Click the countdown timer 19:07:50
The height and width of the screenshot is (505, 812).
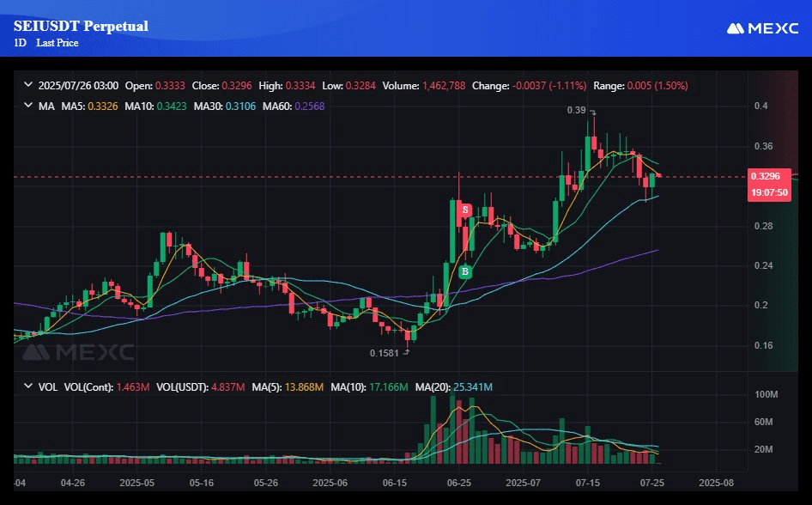coord(770,192)
